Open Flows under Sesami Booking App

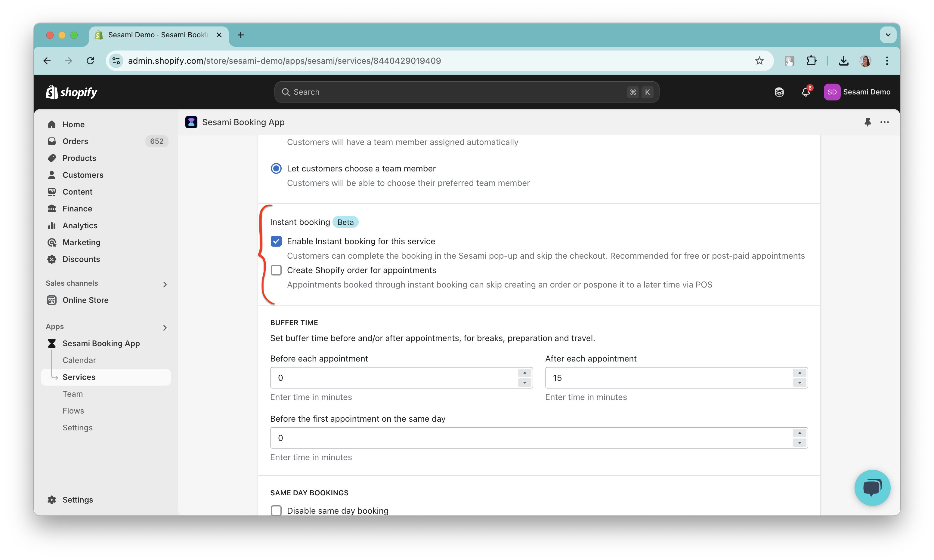click(x=73, y=411)
